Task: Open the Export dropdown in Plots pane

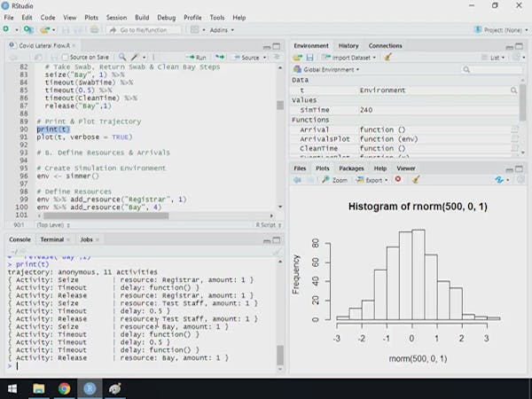Action: (372, 180)
